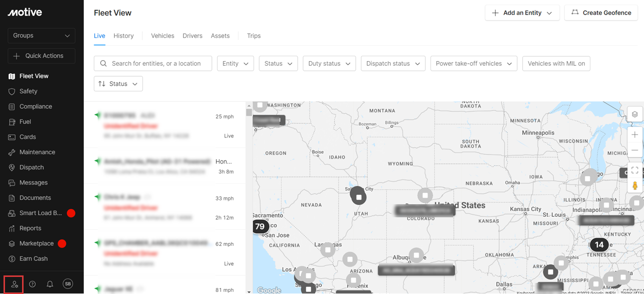Switch to the Live tab
This screenshot has width=644, height=294.
(100, 36)
